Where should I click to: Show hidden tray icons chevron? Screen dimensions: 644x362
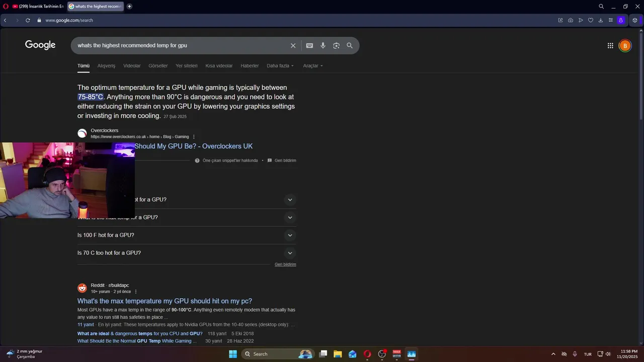pyautogui.click(x=553, y=354)
